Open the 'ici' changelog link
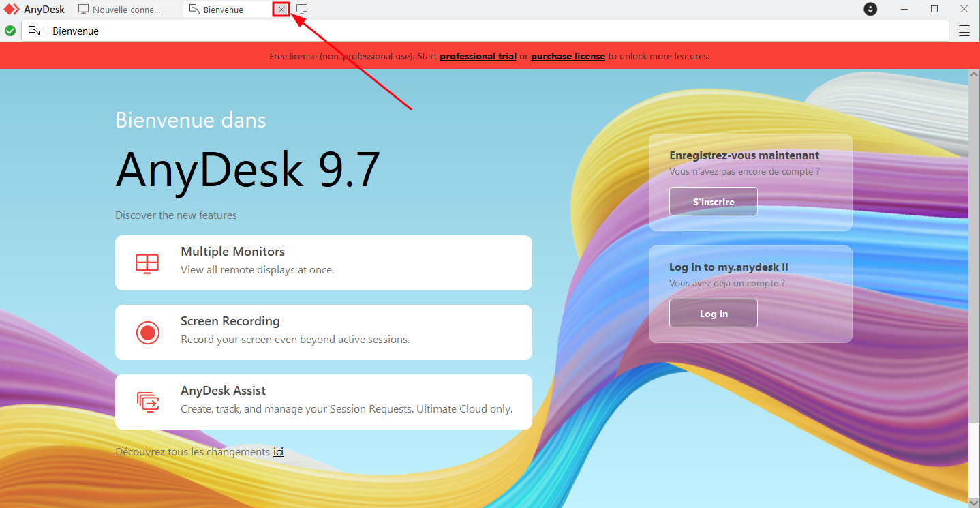980x508 pixels. click(x=278, y=451)
